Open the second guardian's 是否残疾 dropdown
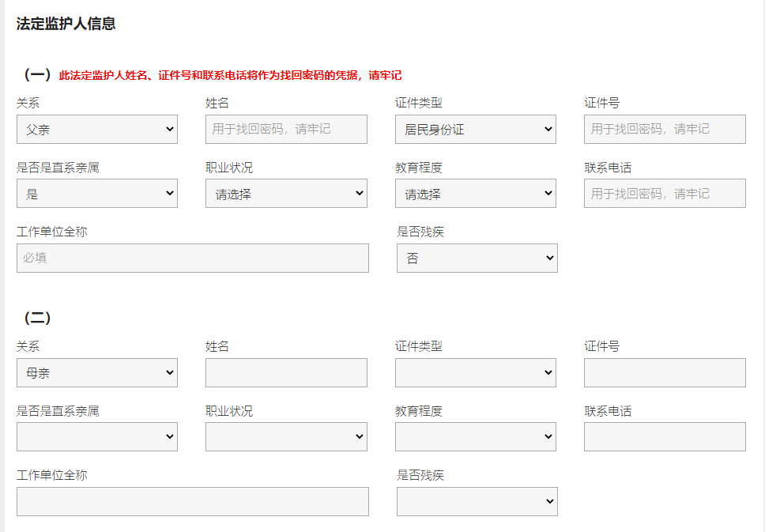The height and width of the screenshot is (532, 765). pos(477,501)
